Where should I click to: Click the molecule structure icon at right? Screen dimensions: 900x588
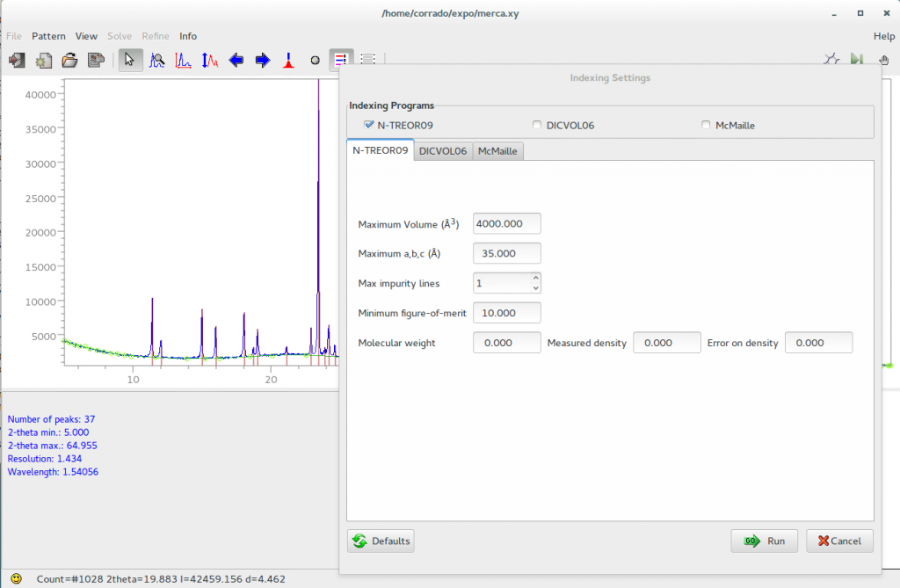(831, 59)
